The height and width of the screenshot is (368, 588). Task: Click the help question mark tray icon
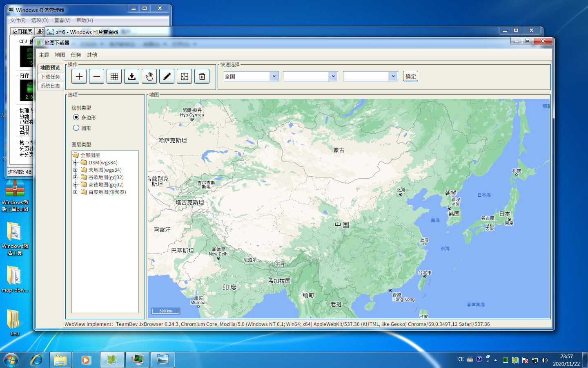pyautogui.click(x=479, y=359)
